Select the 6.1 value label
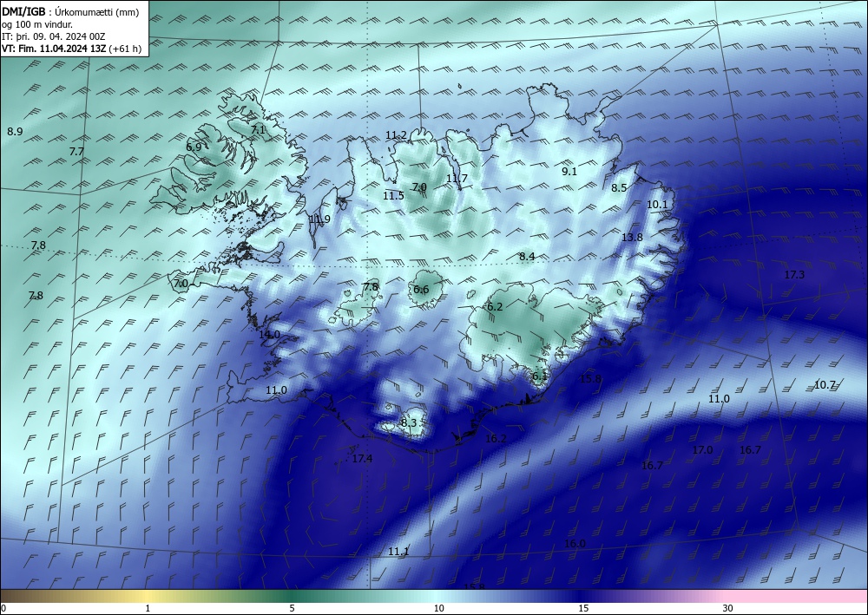 point(540,376)
